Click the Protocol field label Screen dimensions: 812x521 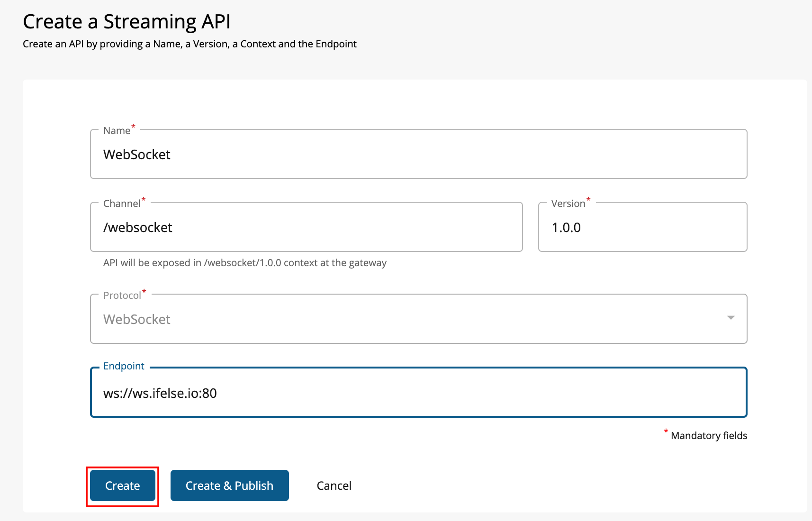(x=122, y=296)
